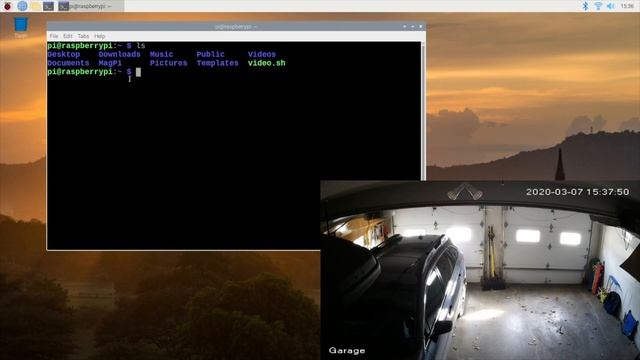Open the terminal Edit menu
Viewport: 640px width, 360px height.
point(68,36)
